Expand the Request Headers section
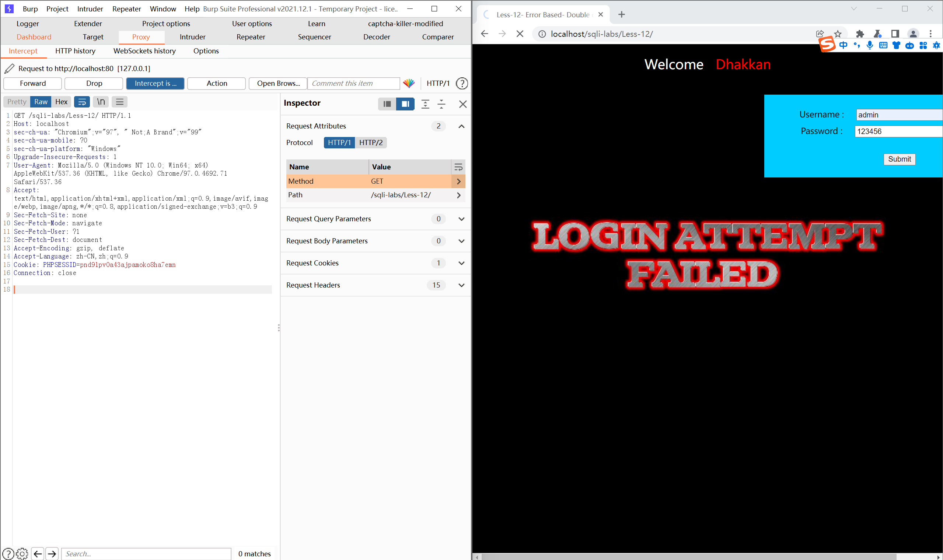 point(461,285)
